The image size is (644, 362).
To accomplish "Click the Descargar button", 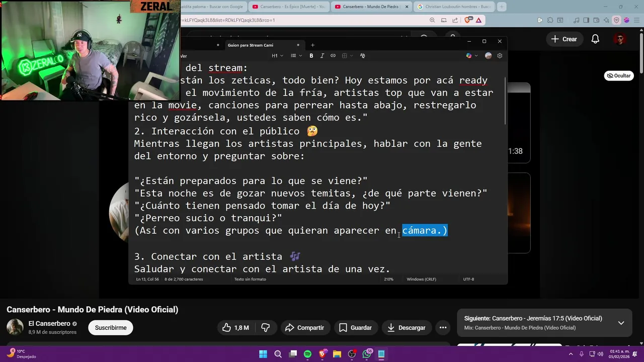I will 407,328.
